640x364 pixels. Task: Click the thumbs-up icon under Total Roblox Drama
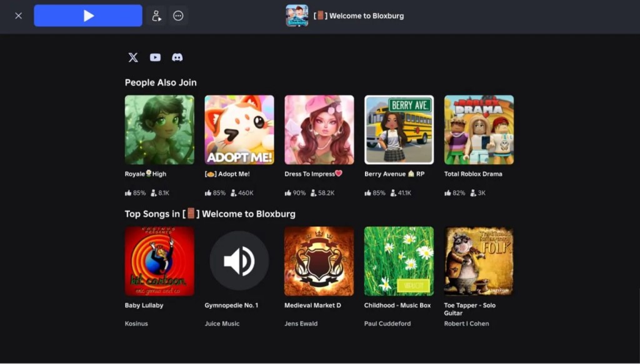[x=447, y=193]
